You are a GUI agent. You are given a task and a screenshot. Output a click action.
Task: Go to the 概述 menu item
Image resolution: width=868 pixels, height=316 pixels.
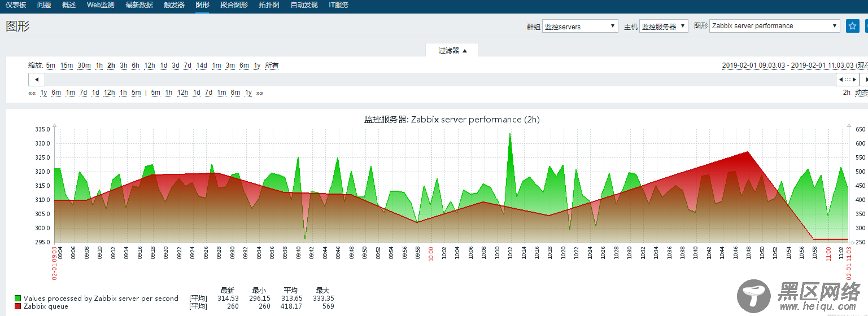[x=69, y=5]
